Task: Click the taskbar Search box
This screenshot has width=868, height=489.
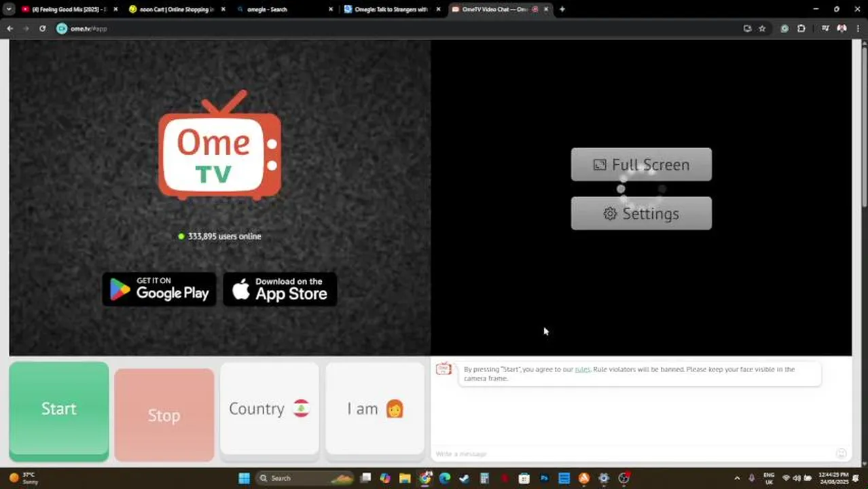Action: [x=305, y=478]
